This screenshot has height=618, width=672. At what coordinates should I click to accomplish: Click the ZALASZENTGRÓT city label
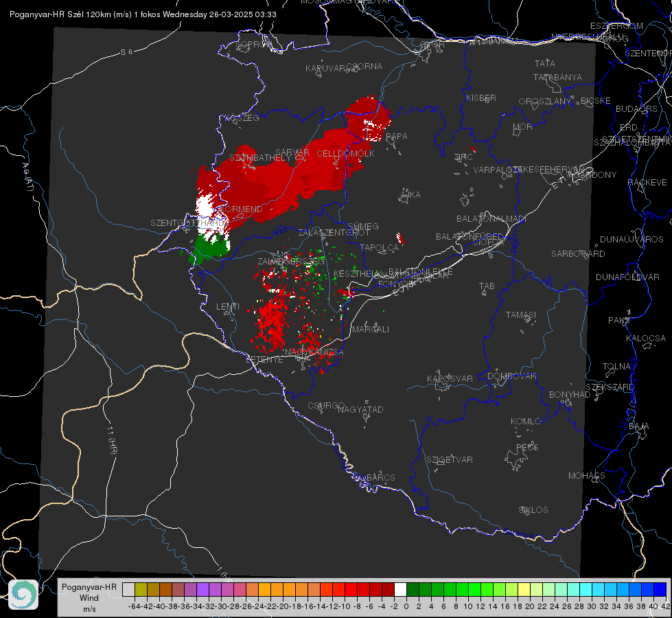point(334,233)
